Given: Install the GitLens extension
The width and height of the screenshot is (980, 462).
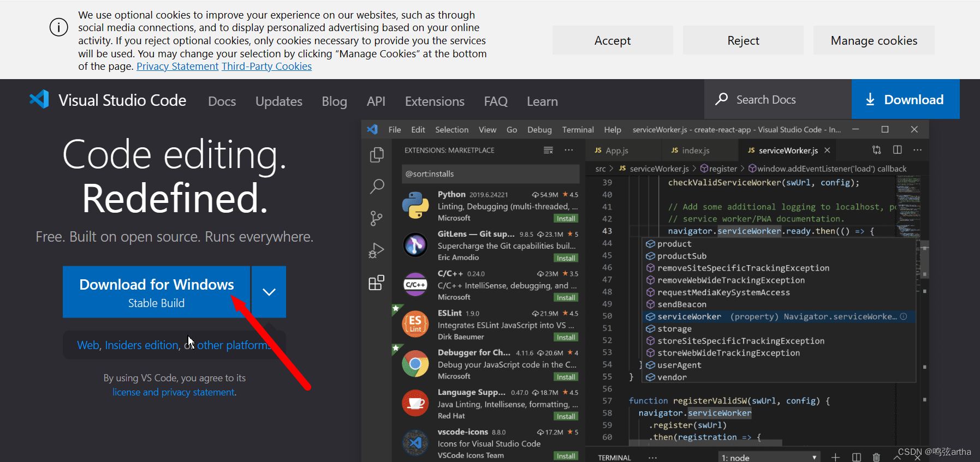Looking at the screenshot, I should 566,258.
